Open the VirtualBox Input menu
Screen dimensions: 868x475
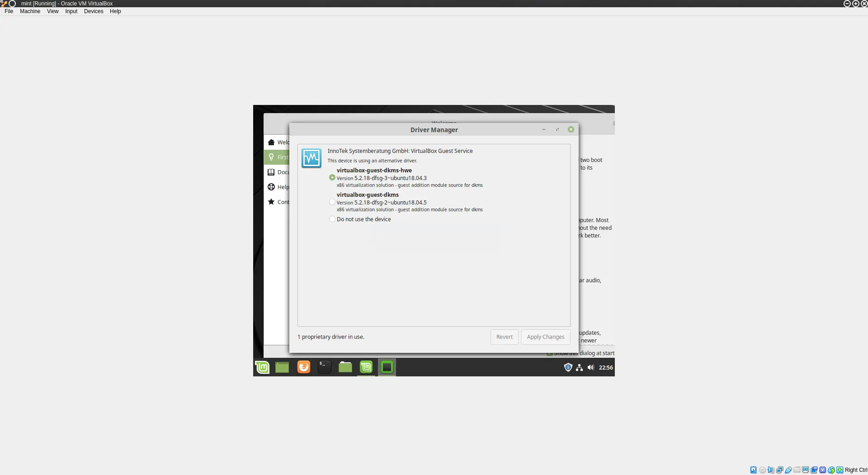[71, 11]
